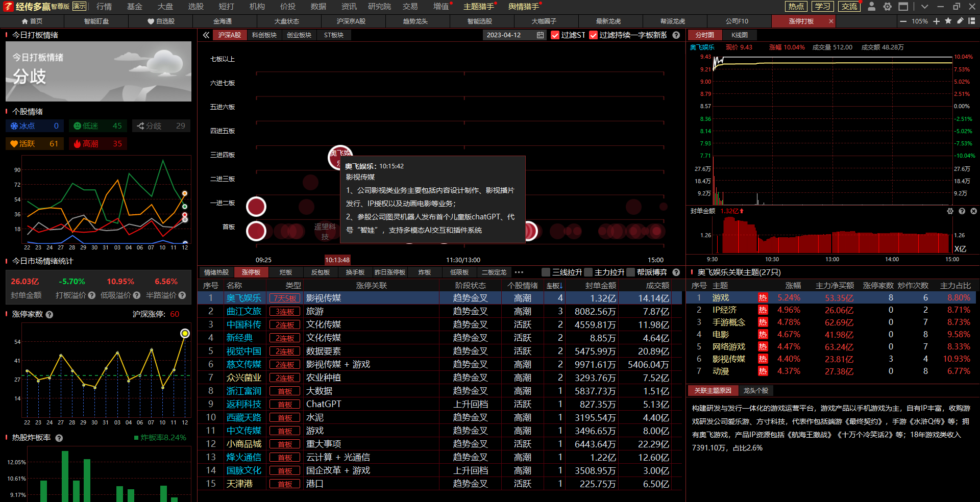
Task: Toggle the 过滤持续一字板新股 checkbox
Action: (x=593, y=35)
